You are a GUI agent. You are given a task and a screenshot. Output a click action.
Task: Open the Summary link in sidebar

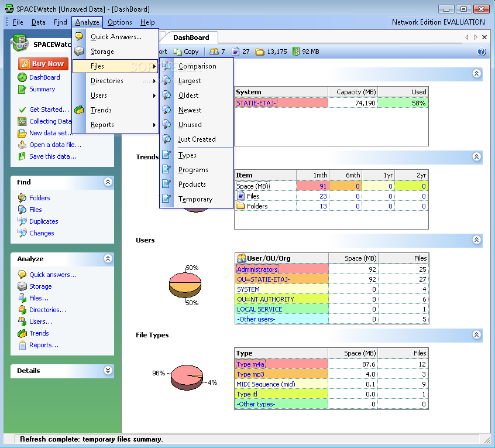42,90
